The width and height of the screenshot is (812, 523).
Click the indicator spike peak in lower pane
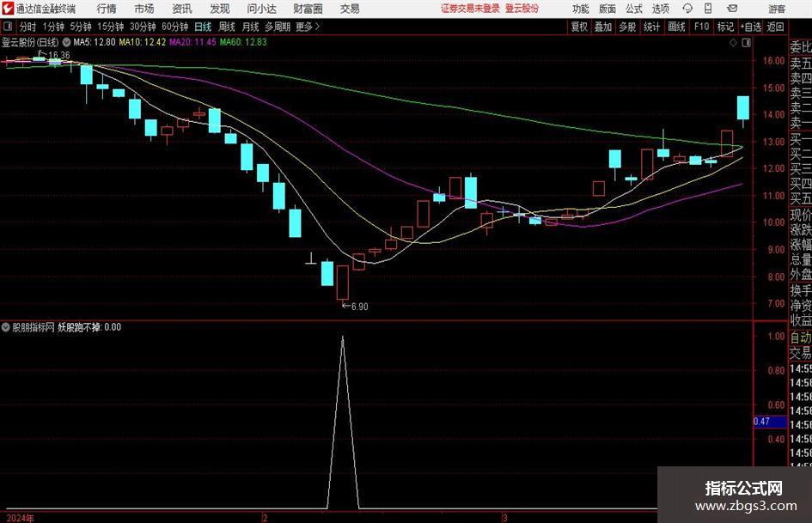(342, 338)
